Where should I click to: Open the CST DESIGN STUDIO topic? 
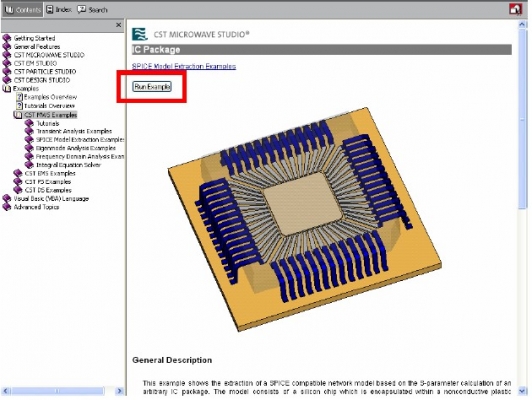(42, 80)
